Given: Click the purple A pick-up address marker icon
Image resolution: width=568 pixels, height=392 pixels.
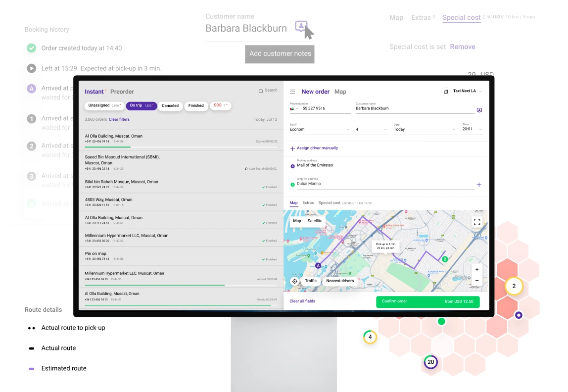Looking at the screenshot, I should click(293, 166).
